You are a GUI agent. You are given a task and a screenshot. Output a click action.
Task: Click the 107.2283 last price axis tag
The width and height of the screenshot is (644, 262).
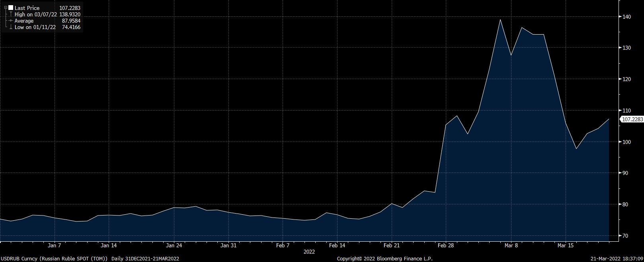[632, 119]
